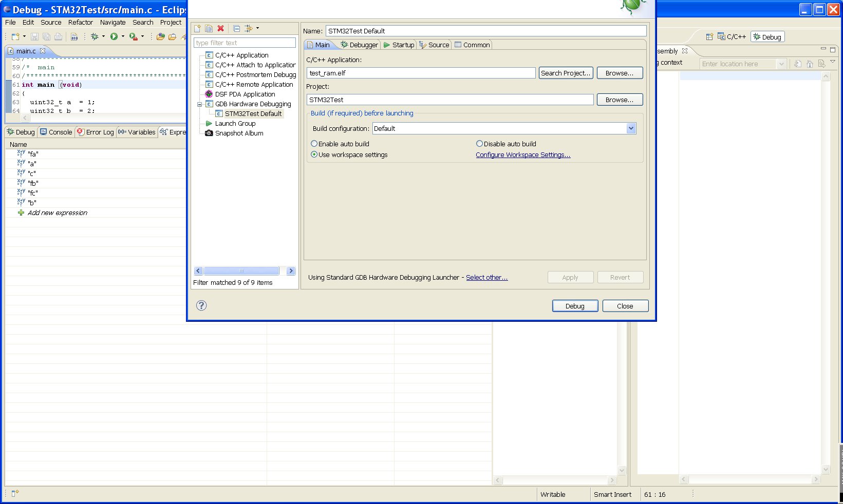The image size is (843, 504).
Task: Click the Save All icon in toolbar
Action: tap(46, 36)
